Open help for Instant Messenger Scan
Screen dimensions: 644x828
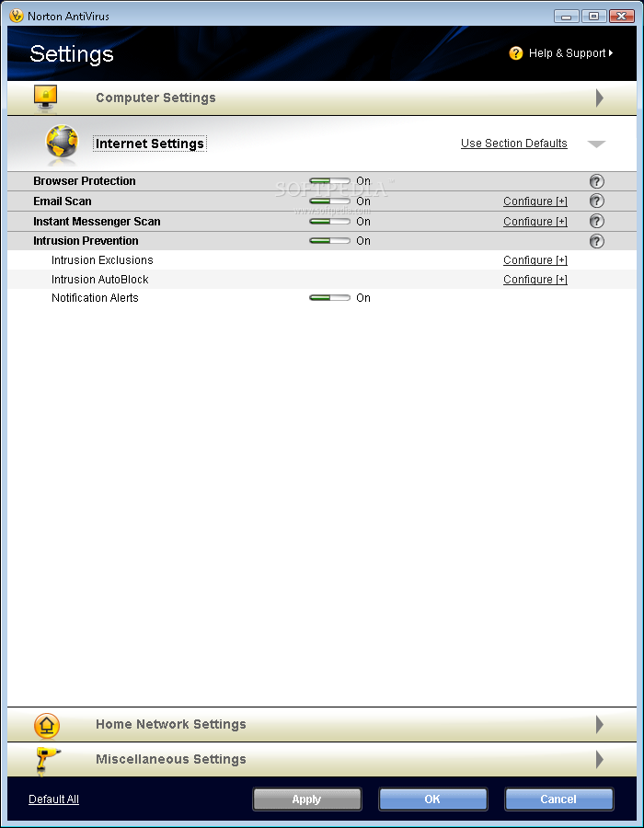click(596, 221)
